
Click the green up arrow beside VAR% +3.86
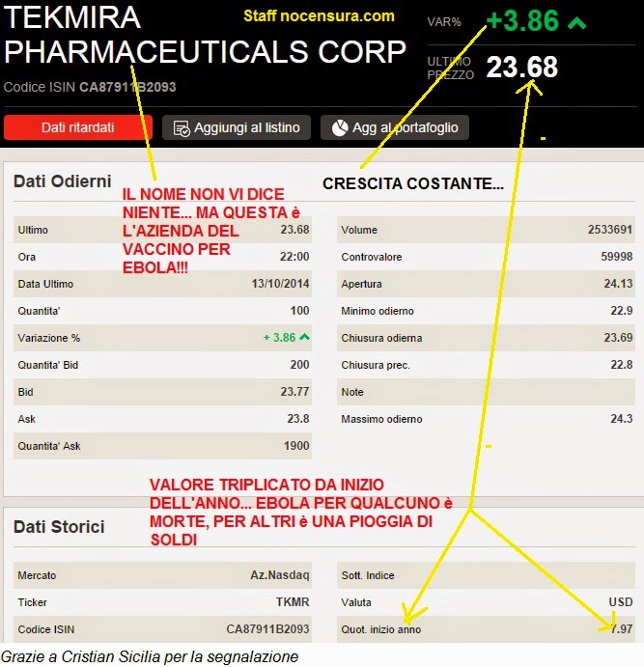tap(577, 22)
